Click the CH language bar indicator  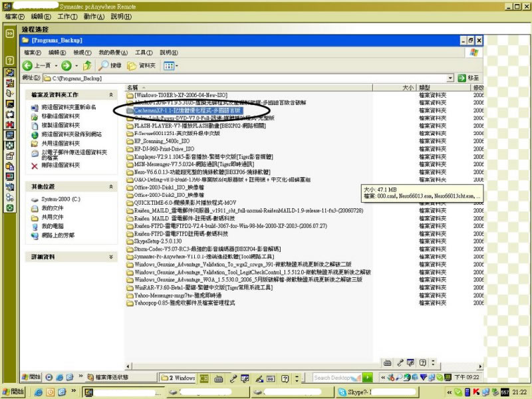coord(204,378)
